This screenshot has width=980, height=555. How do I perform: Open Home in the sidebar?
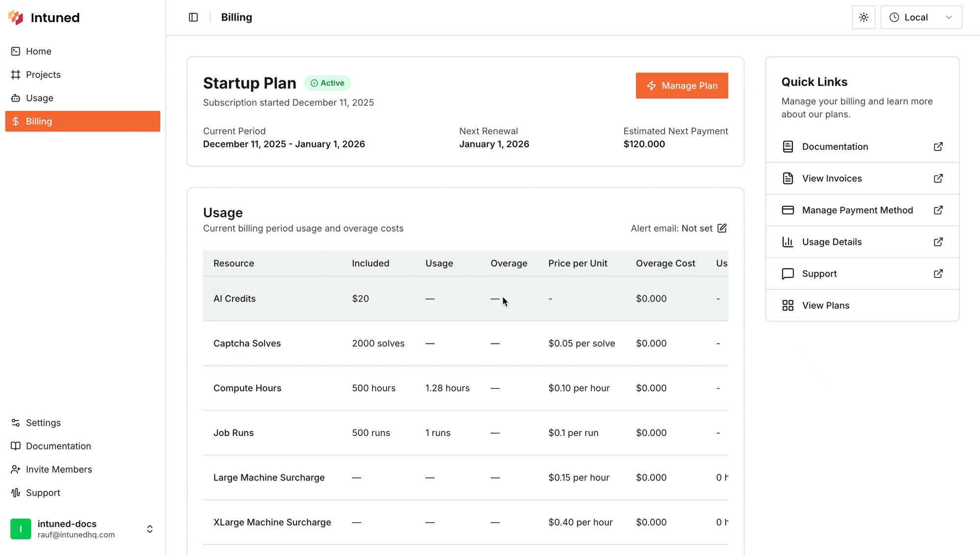coord(38,51)
